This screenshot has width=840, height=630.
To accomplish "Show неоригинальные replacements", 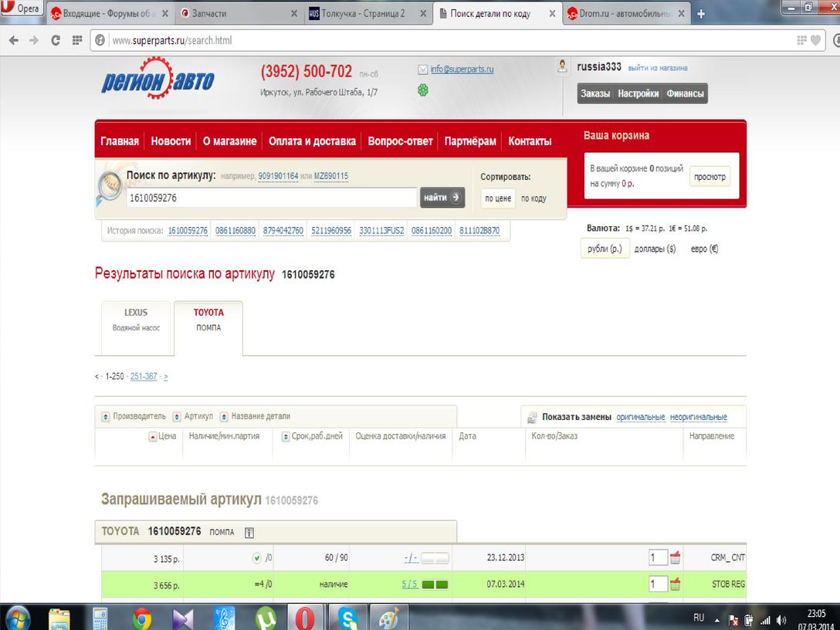I will pyautogui.click(x=699, y=417).
